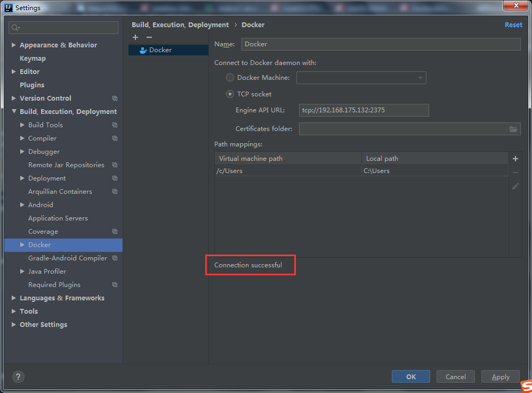Click the Certificates folder text field
Image resolution: width=532 pixels, height=393 pixels.
pyautogui.click(x=403, y=129)
